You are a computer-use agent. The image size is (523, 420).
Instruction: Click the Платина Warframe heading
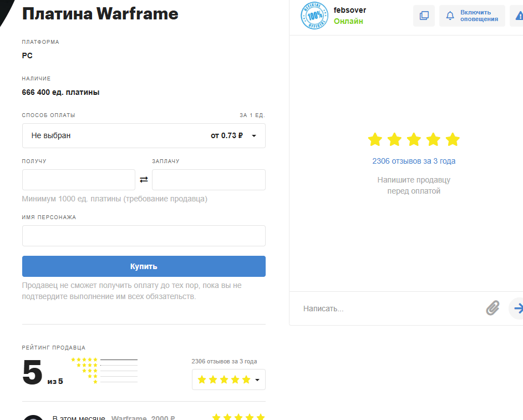coord(100,14)
